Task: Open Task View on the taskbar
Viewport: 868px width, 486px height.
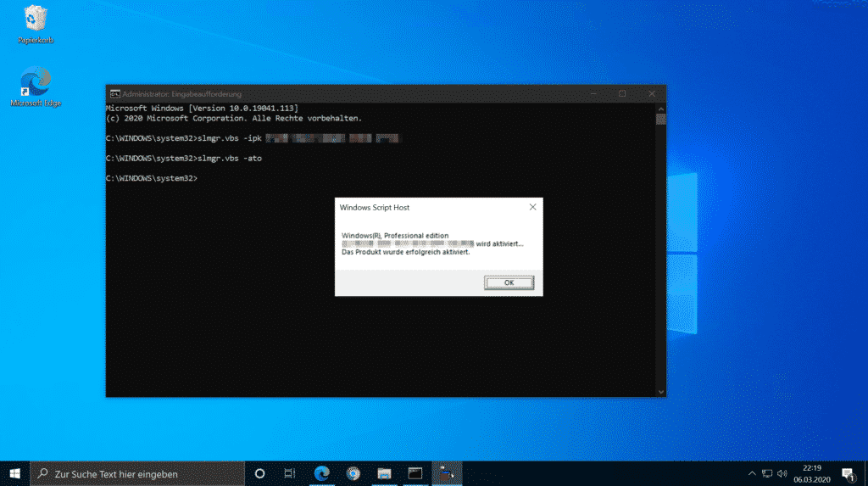Action: click(290, 474)
